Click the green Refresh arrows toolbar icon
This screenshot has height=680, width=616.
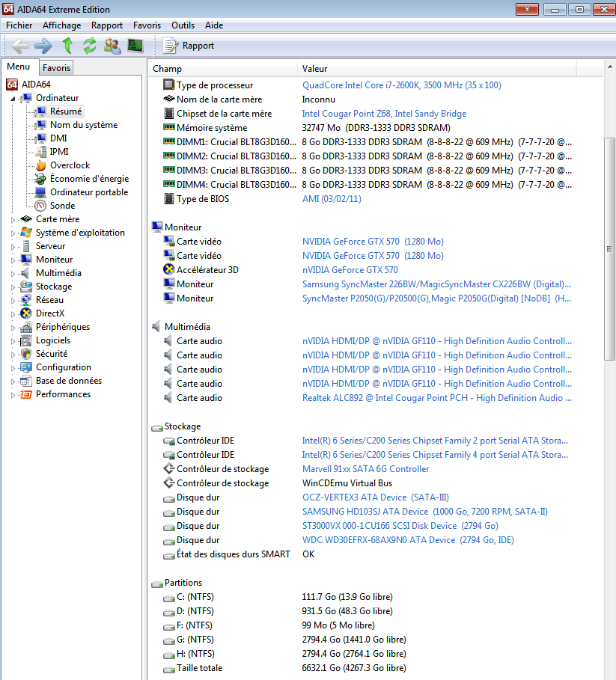coord(90,46)
